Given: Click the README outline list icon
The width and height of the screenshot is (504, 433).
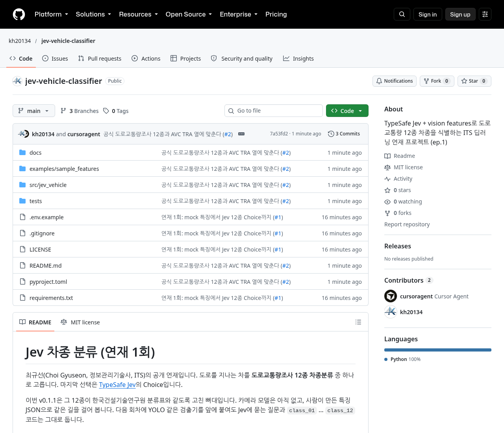Looking at the screenshot, I should click(358, 322).
